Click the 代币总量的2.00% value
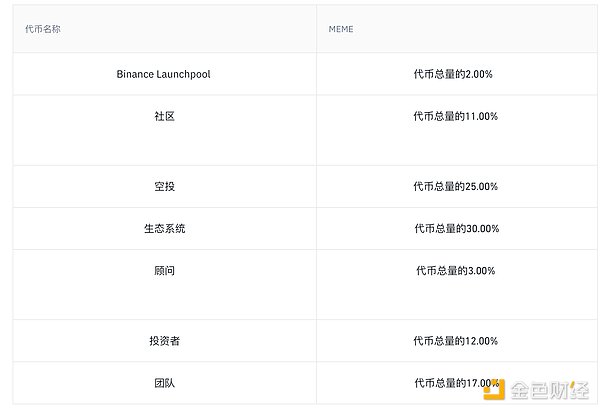Screen dimensions: 600x411 [x=455, y=74]
